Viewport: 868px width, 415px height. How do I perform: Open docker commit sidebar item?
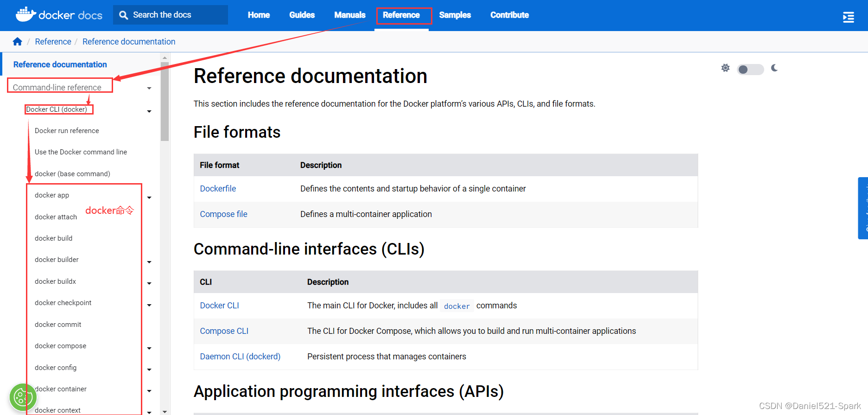pos(58,325)
